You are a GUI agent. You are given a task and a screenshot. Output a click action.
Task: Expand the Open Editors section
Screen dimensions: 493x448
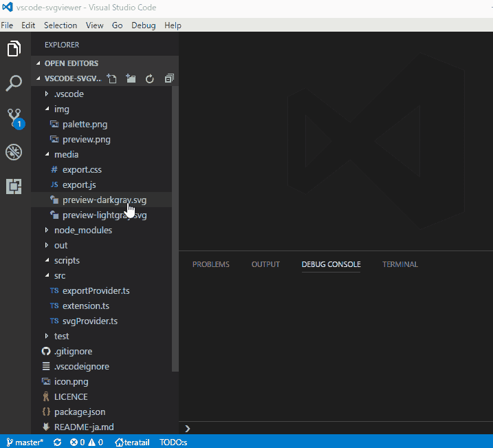pos(71,63)
